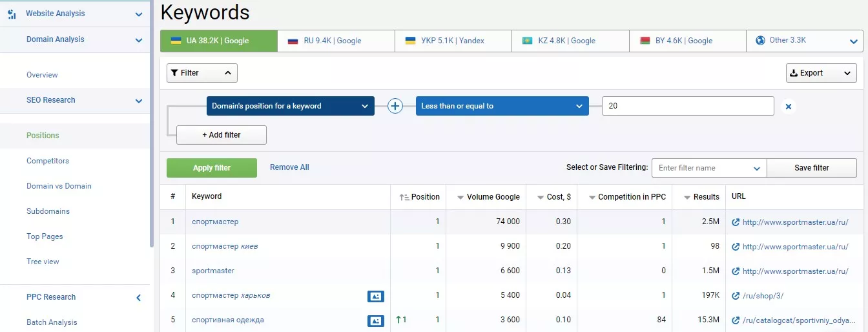Click the Keywords page heading
Screen dimensions: 868x332
pos(205,12)
